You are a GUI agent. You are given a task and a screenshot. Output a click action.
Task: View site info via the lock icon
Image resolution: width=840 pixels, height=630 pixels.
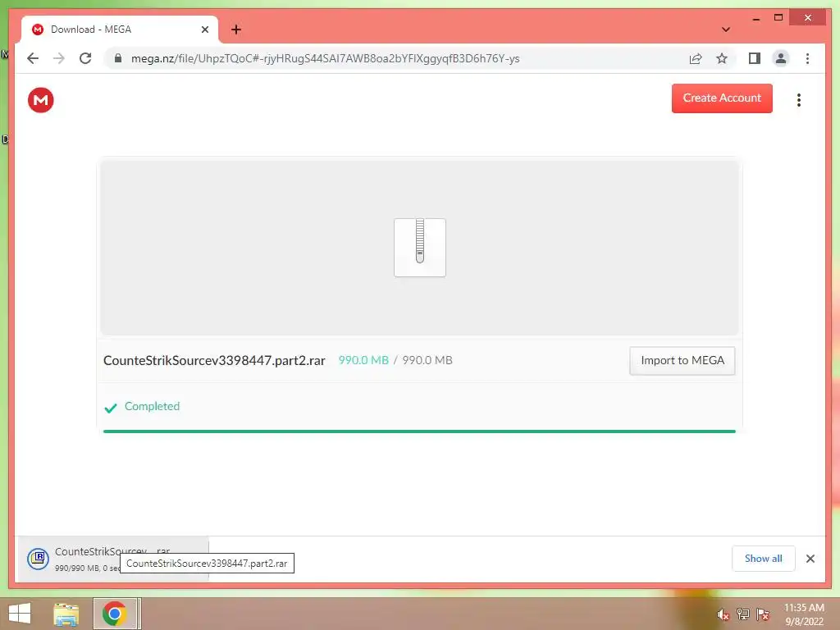click(118, 58)
